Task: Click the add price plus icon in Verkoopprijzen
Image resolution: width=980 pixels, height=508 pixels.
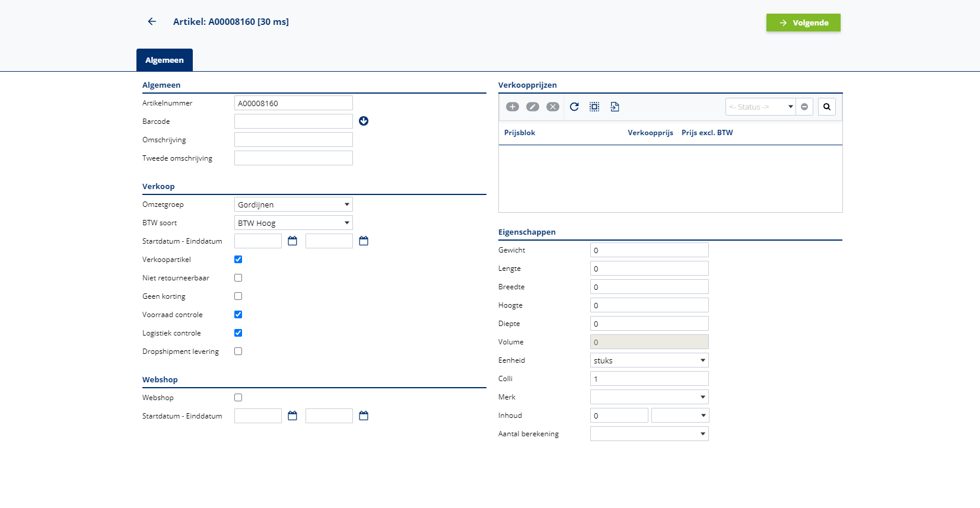Action: point(513,107)
